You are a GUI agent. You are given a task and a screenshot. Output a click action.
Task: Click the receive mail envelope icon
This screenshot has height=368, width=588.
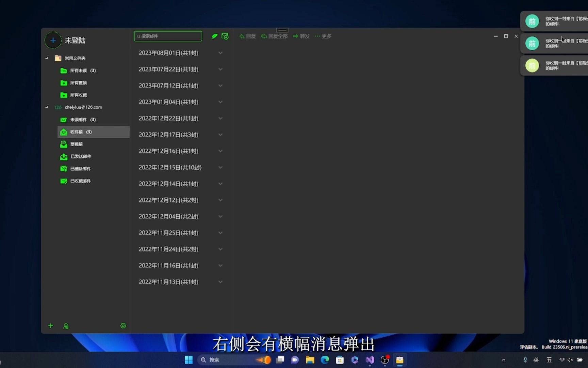225,36
